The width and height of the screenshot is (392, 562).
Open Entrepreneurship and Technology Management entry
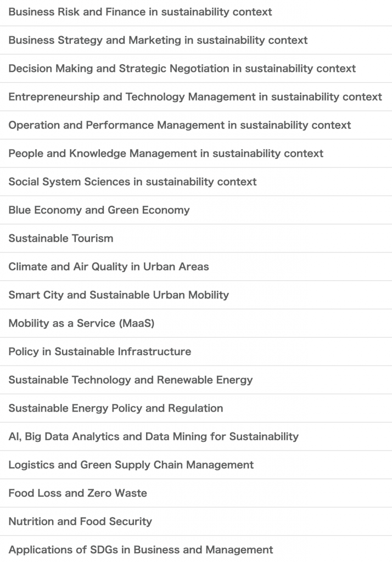pyautogui.click(x=196, y=97)
